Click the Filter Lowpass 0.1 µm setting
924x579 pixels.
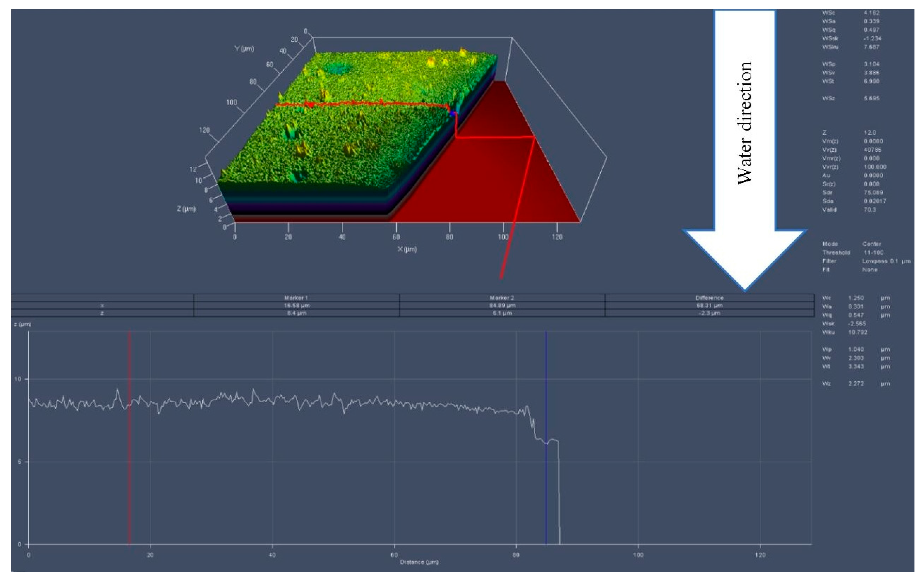[886, 261]
